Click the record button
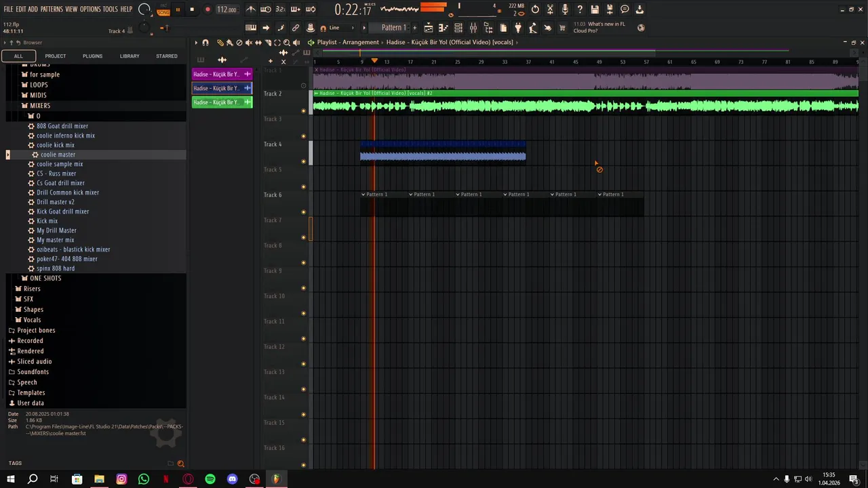868x488 pixels. [x=208, y=9]
